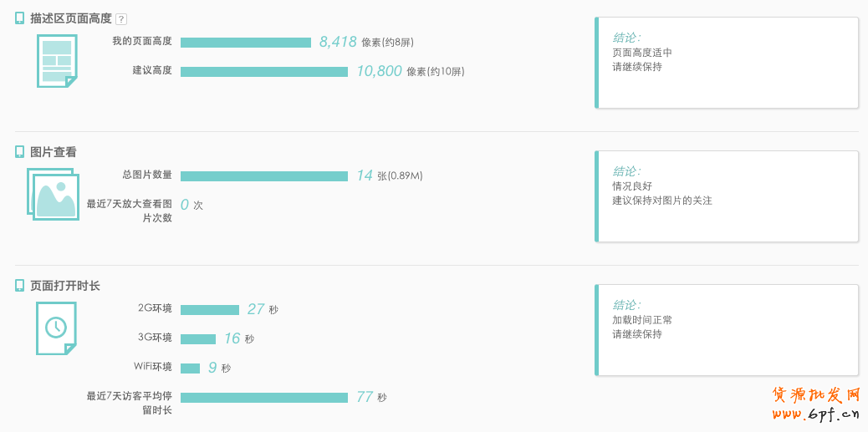Click the mobile icon beside 描述区页面高度
The image size is (868, 432).
(20, 18)
